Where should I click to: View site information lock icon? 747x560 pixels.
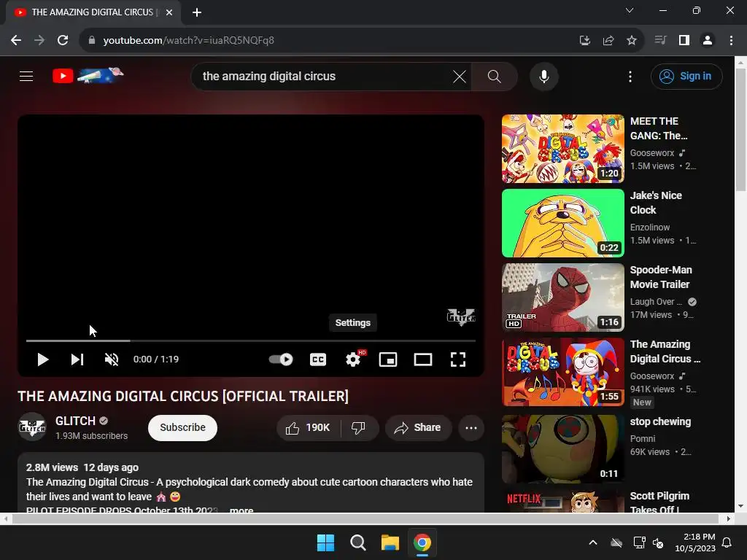[92, 41]
